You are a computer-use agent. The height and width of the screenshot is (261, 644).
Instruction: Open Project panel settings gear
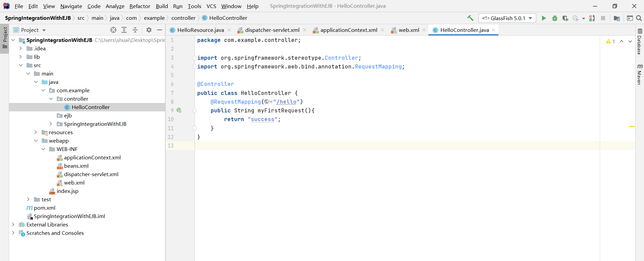pos(149,30)
